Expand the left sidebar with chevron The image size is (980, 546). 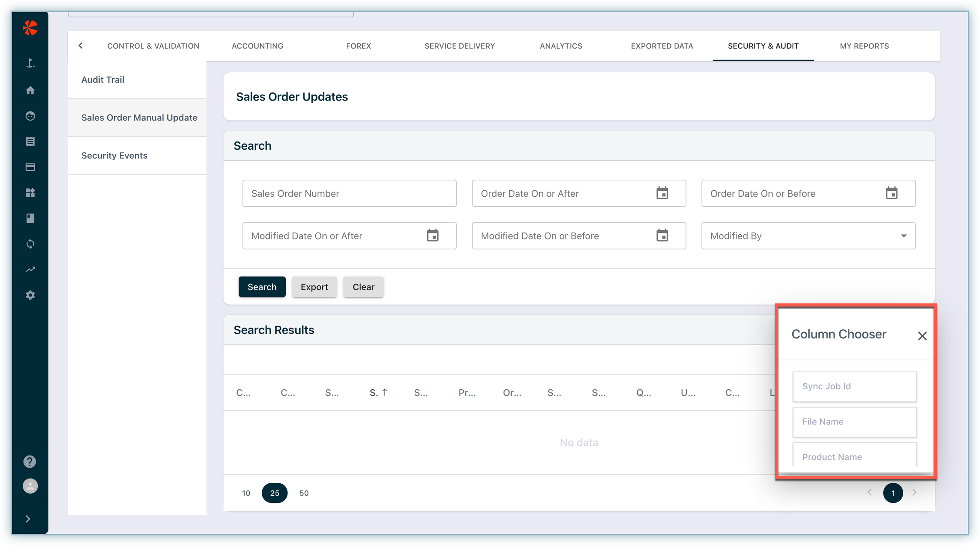tap(28, 519)
